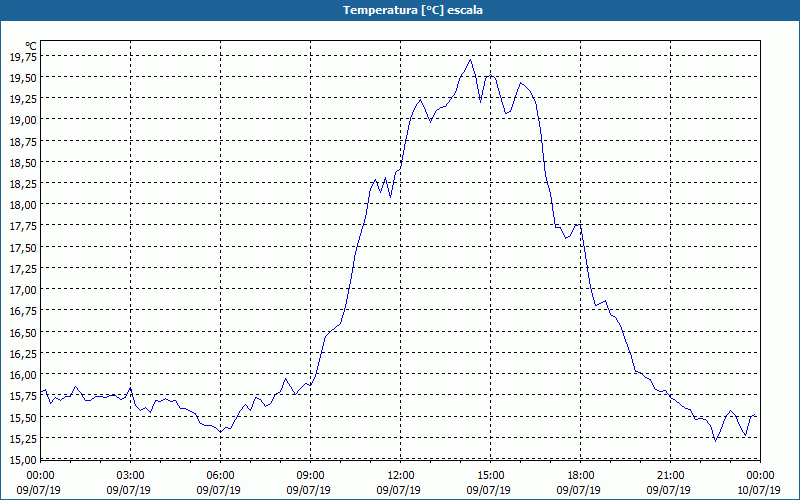
Task: Click the 16,00 y-axis label
Action: point(23,374)
